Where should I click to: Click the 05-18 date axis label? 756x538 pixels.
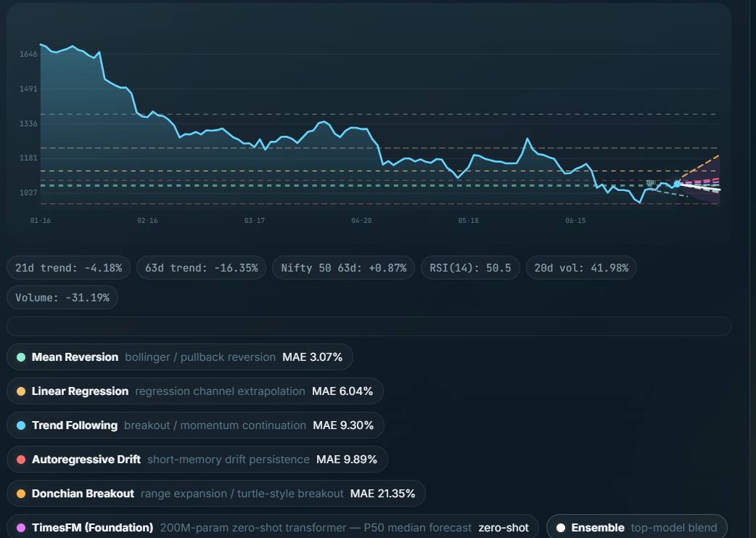pyautogui.click(x=469, y=221)
